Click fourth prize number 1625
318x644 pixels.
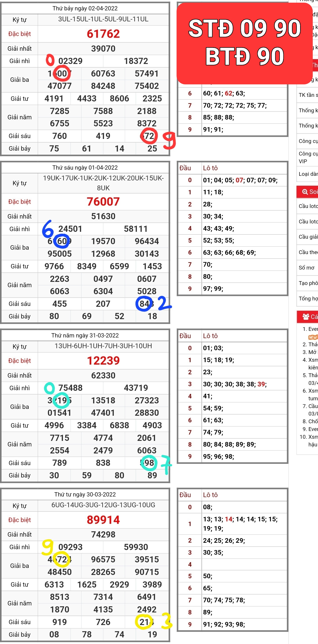87,584
